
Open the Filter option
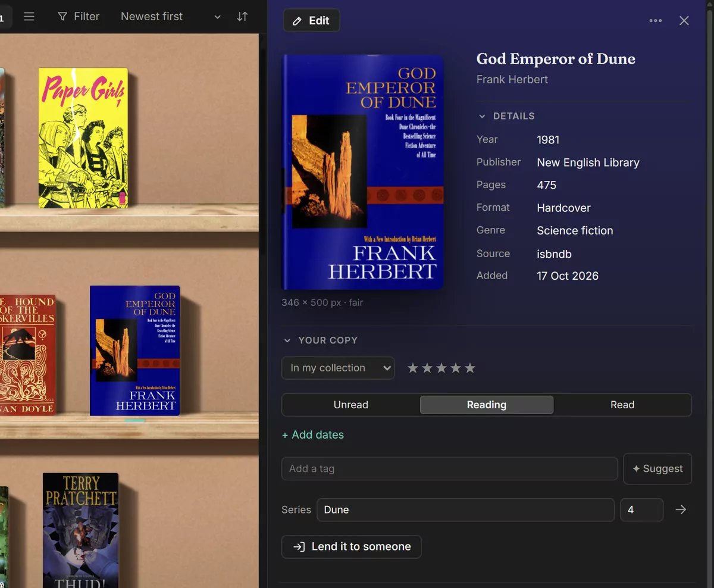click(x=79, y=17)
